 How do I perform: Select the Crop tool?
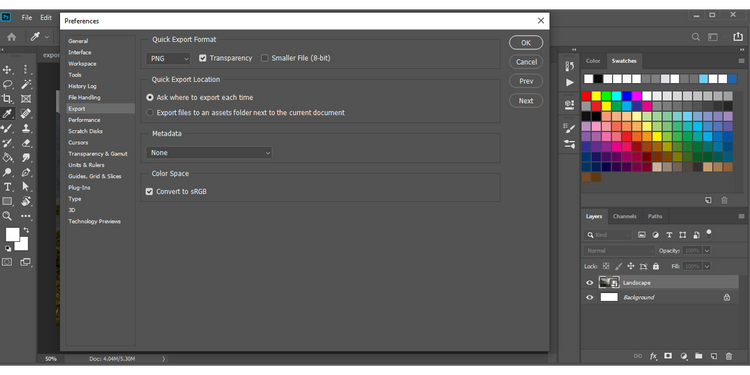7,99
